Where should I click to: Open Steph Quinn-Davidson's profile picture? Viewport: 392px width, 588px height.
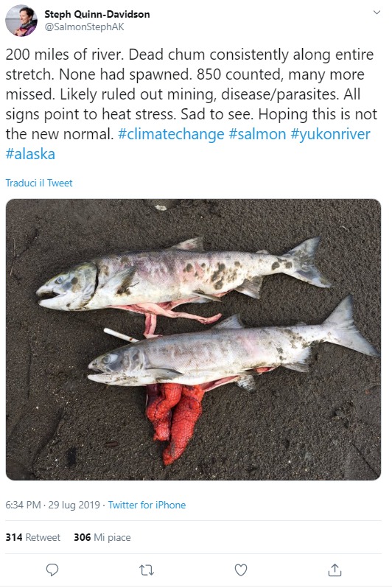[21, 20]
